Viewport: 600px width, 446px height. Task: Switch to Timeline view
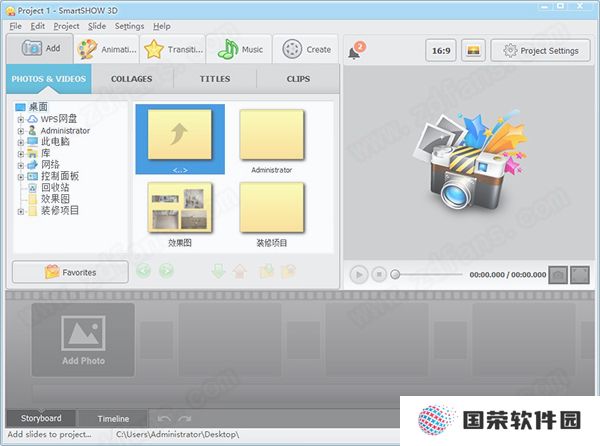(x=113, y=419)
